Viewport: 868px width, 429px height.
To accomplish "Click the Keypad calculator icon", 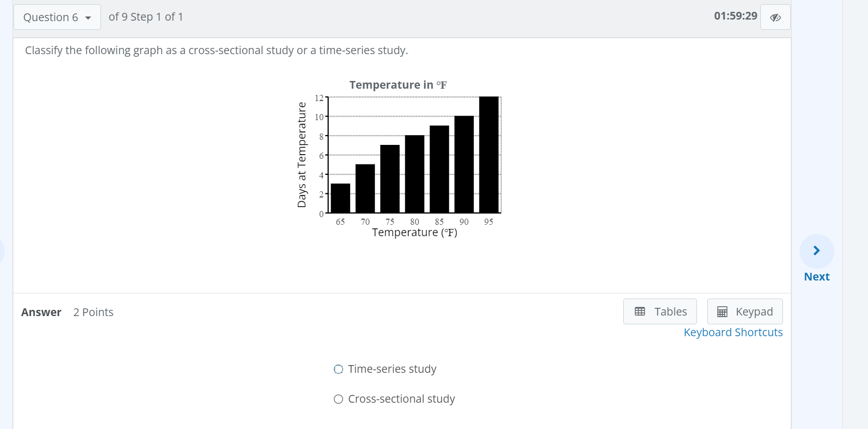I will [722, 311].
